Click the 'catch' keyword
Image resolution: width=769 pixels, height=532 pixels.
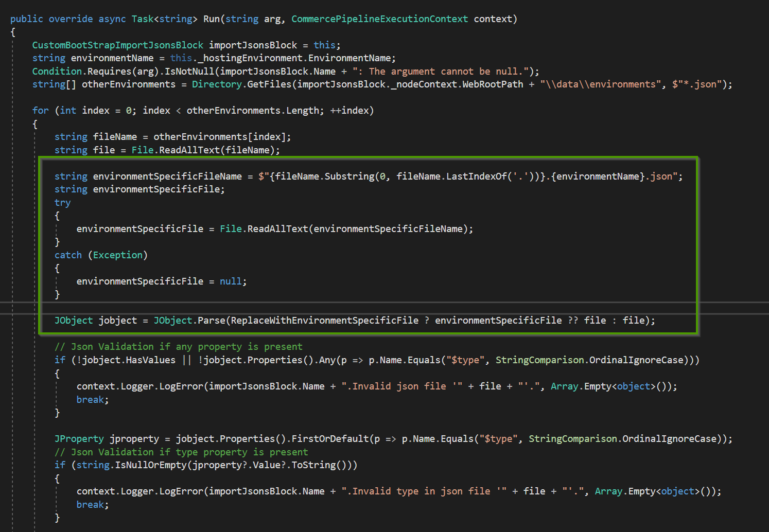click(x=68, y=255)
